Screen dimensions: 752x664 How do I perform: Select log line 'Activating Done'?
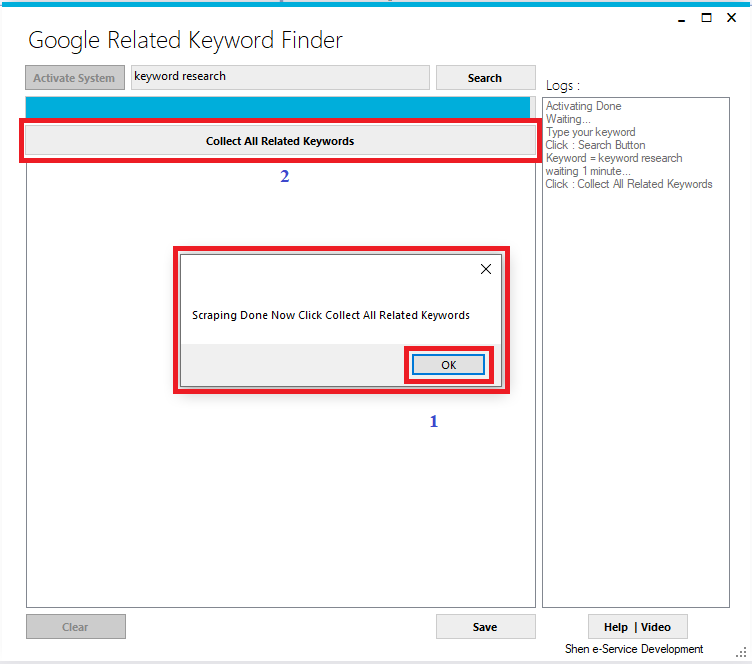click(583, 106)
